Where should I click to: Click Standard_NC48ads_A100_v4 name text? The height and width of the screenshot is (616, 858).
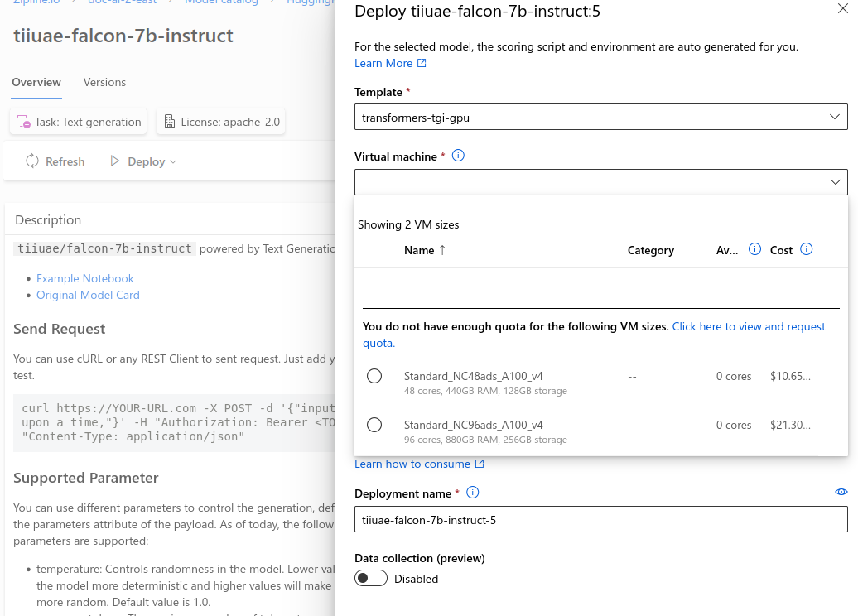tap(474, 376)
